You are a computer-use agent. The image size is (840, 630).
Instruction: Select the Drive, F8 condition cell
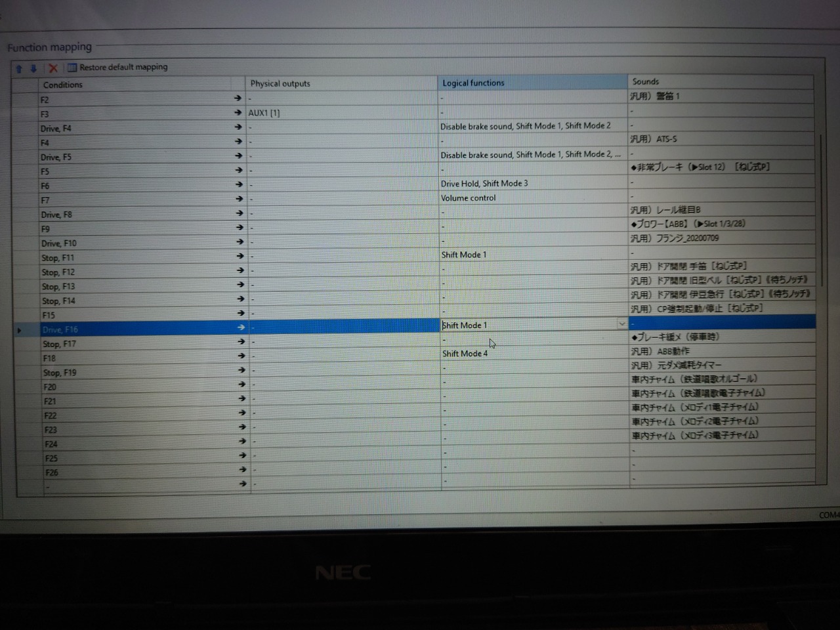[x=135, y=215]
